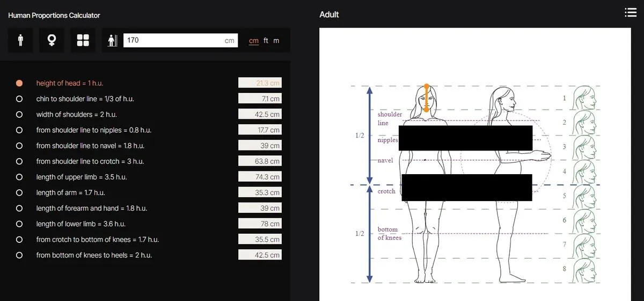
Task: Click the 17.7 cm value box
Action: 260,130
